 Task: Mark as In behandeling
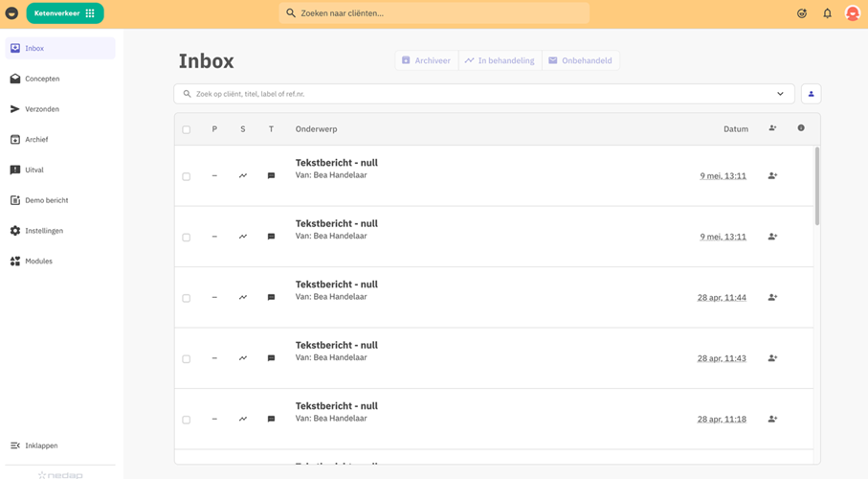pos(500,60)
